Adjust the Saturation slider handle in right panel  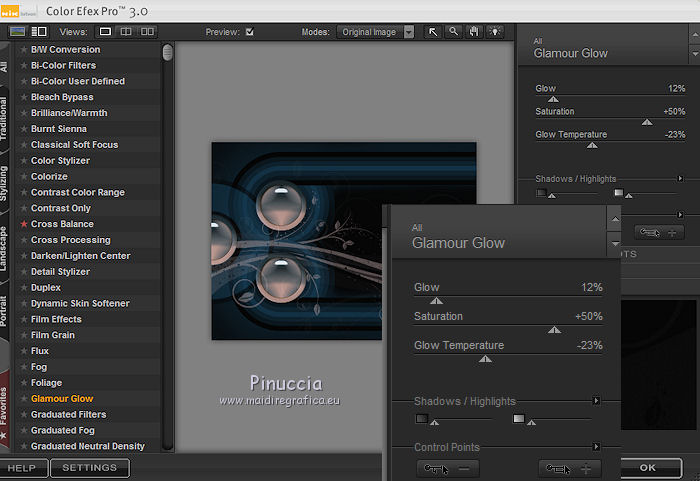[647, 122]
